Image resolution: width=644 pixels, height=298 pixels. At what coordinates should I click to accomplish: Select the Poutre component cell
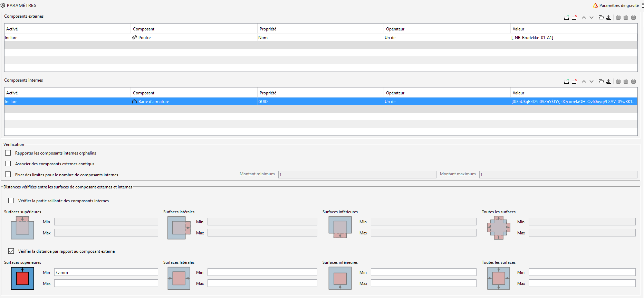click(x=194, y=37)
